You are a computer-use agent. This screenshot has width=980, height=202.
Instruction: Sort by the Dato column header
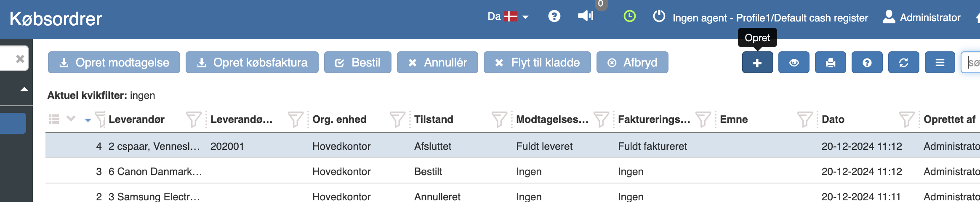(833, 120)
